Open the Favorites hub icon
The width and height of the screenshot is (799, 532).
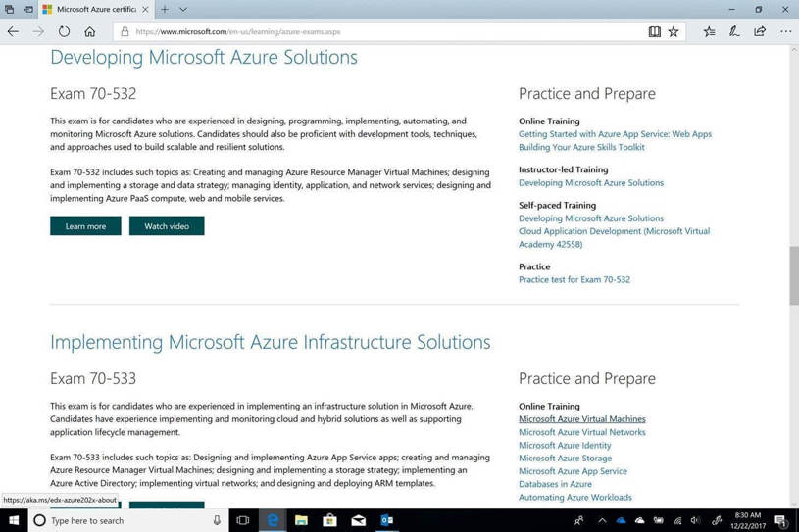(709, 31)
